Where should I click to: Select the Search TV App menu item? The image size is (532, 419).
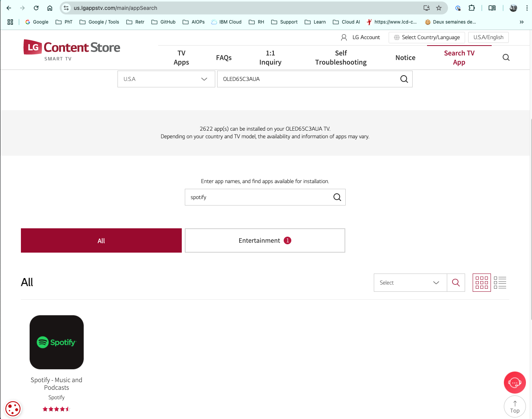[x=459, y=58]
